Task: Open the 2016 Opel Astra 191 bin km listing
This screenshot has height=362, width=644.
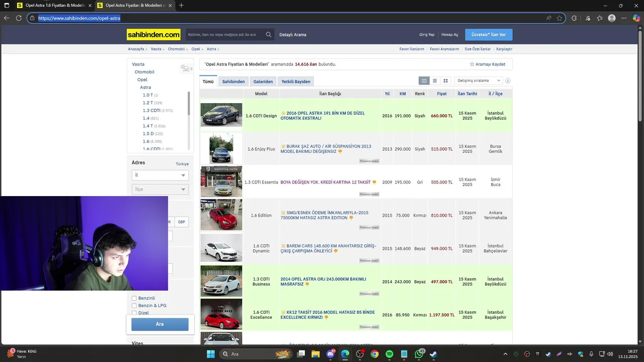Action: pyautogui.click(x=323, y=116)
